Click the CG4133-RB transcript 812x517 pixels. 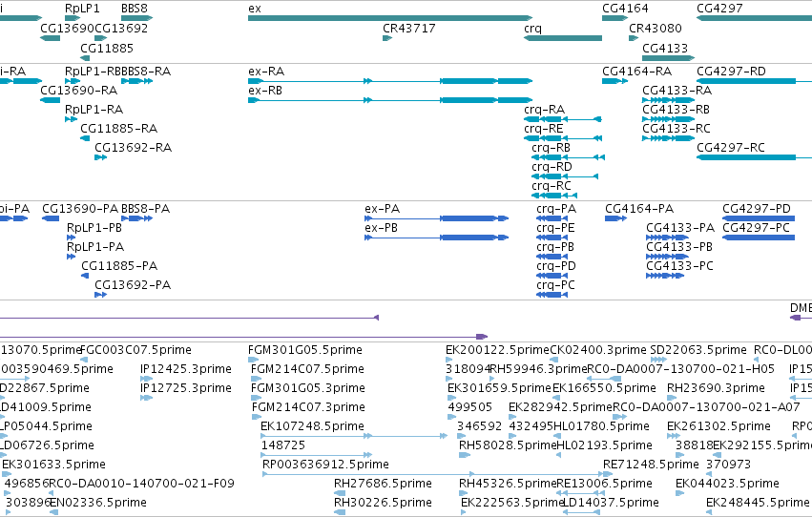pos(668,119)
